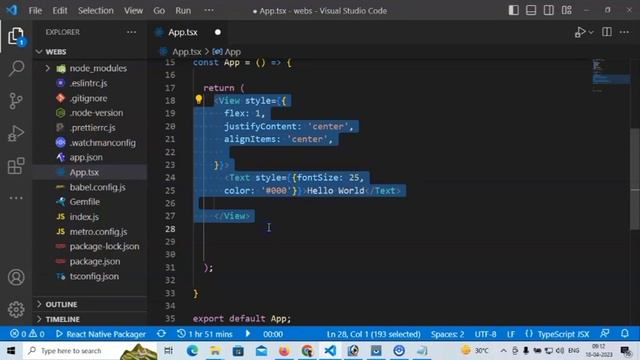Open the Source Control view
The image size is (640, 360).
16,101
